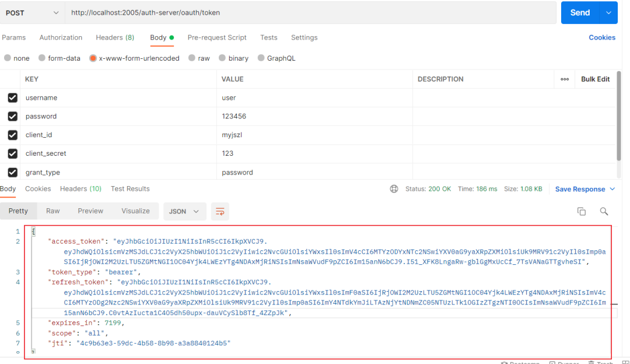The image size is (630, 364).
Task: Switch to request Headers (8) tab
Action: tap(115, 37)
